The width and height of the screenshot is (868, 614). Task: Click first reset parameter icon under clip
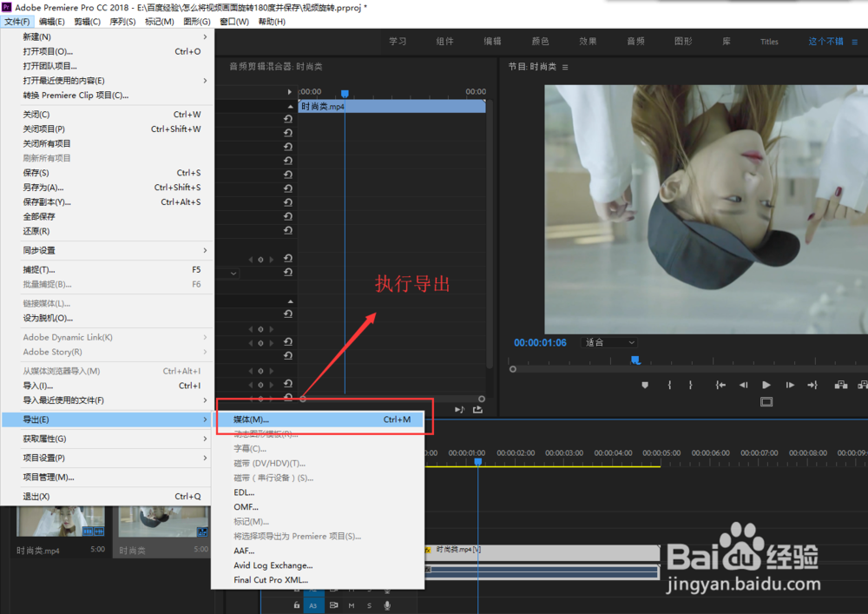point(288,118)
